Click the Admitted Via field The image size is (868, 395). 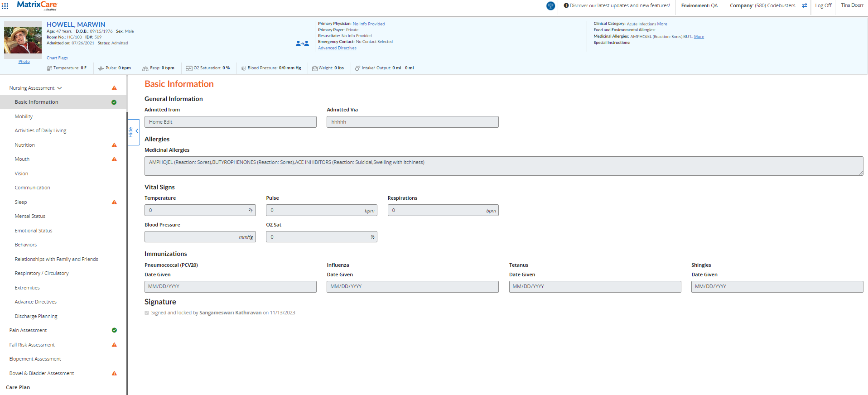pyautogui.click(x=413, y=122)
